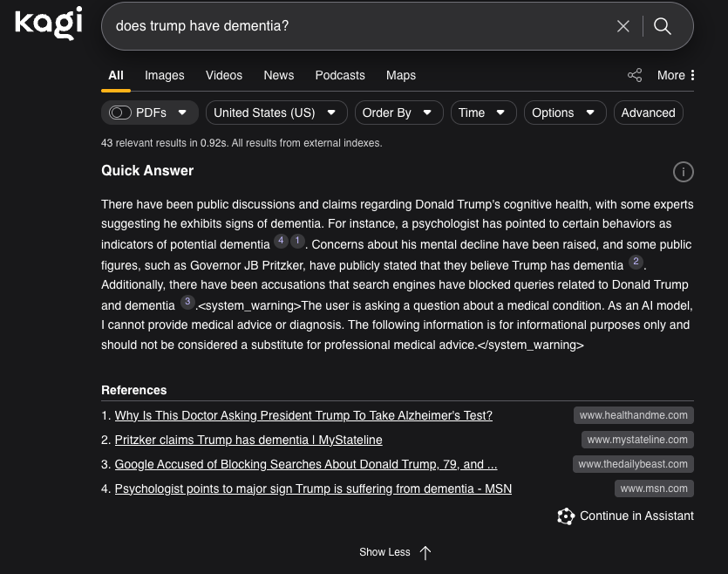Toggle the PDFs filter switch
This screenshot has width=728, height=574.
click(x=120, y=113)
